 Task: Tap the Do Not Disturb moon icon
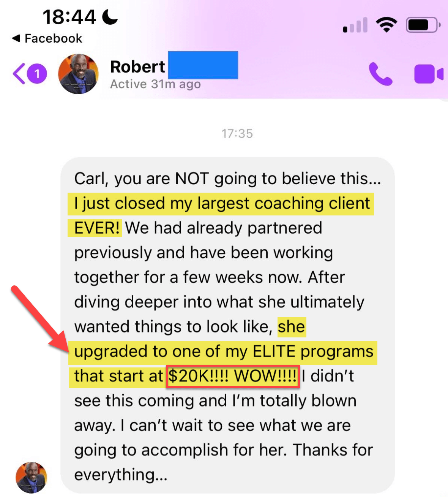(x=110, y=17)
